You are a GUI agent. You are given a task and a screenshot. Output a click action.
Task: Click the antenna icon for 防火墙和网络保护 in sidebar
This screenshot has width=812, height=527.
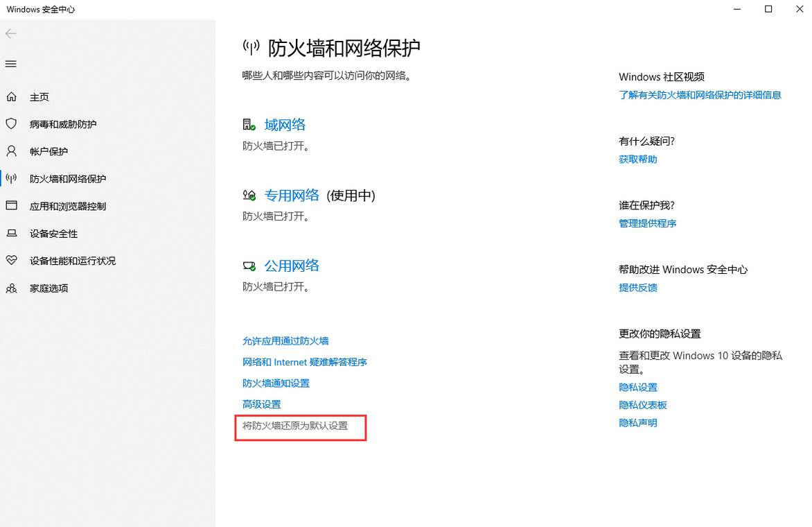click(x=11, y=179)
